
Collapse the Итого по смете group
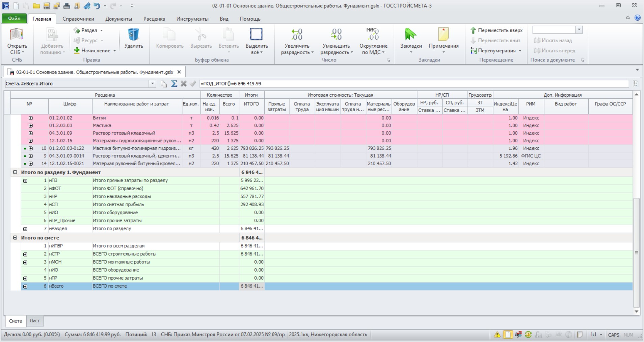pyautogui.click(x=15, y=238)
